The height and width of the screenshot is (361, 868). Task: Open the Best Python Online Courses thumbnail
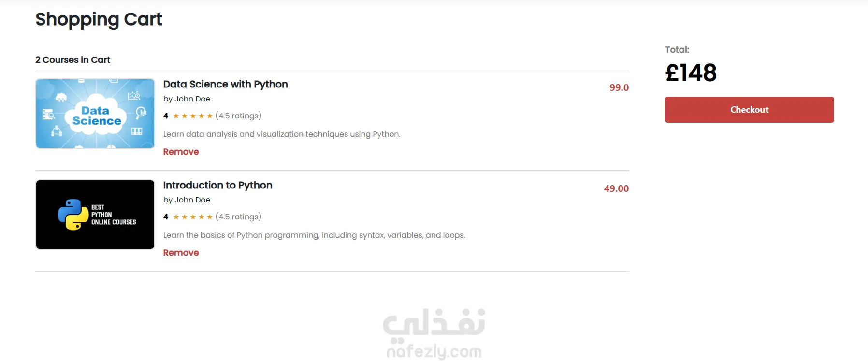pyautogui.click(x=95, y=215)
